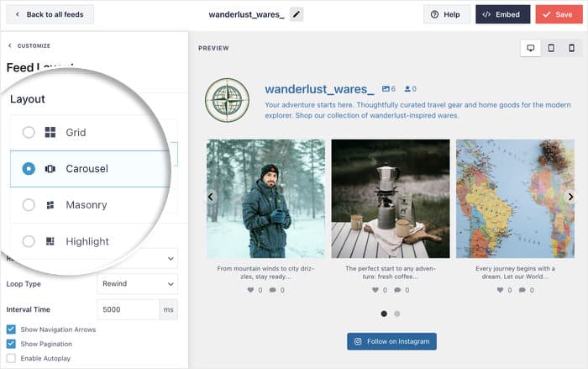This screenshot has height=369, width=588.
Task: Open the Help button
Action: click(x=445, y=14)
